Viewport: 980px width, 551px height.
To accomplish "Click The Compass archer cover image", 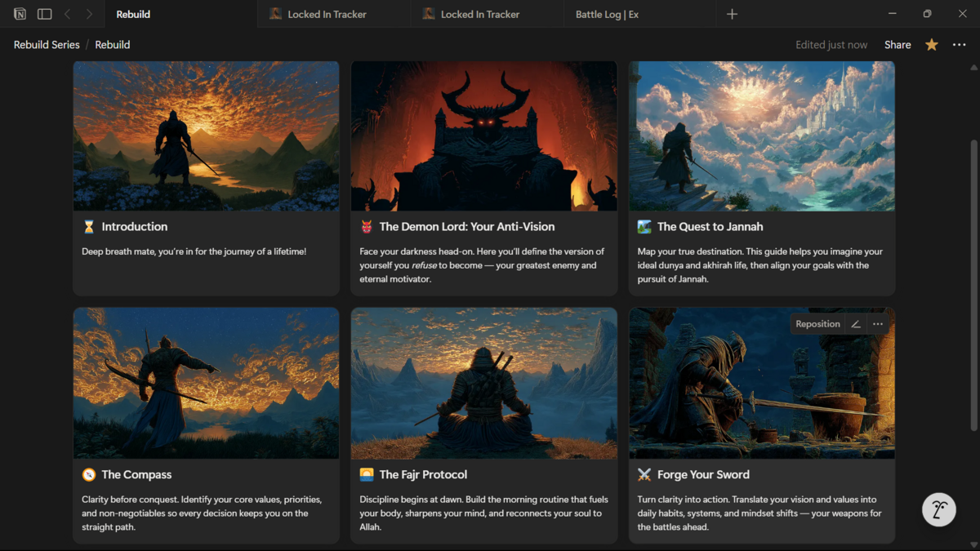I will coord(206,383).
